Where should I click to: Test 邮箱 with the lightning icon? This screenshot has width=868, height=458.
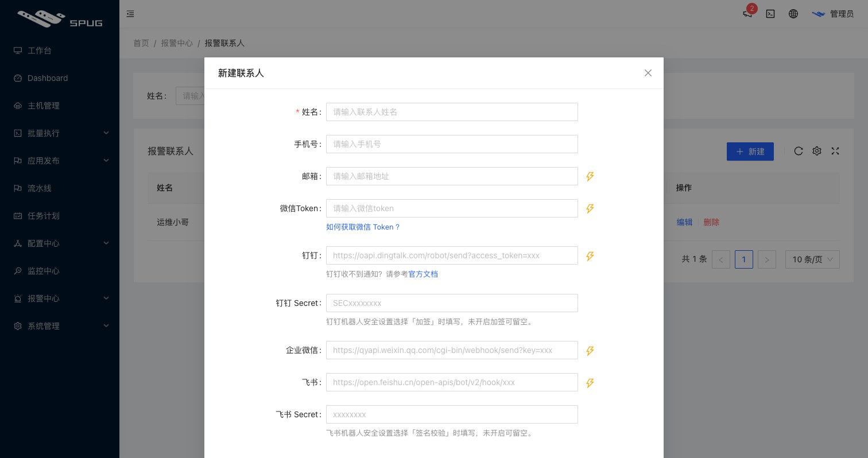(x=590, y=177)
